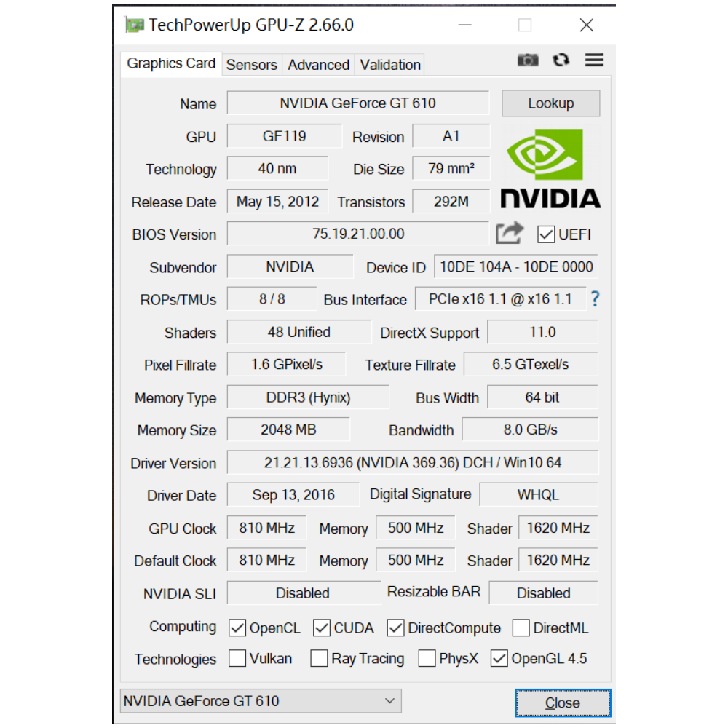
Task: Select the Graphics Card tab
Action: [171, 63]
